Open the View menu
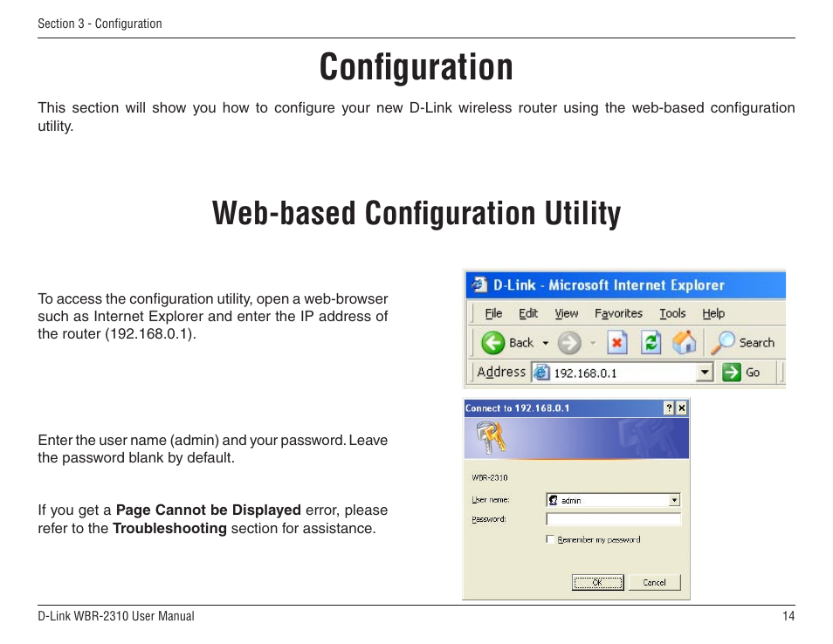833x644 pixels. point(567,313)
